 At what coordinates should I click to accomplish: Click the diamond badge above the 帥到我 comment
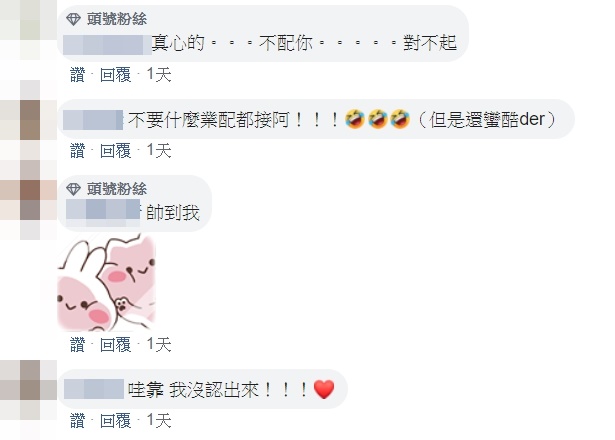point(73,189)
